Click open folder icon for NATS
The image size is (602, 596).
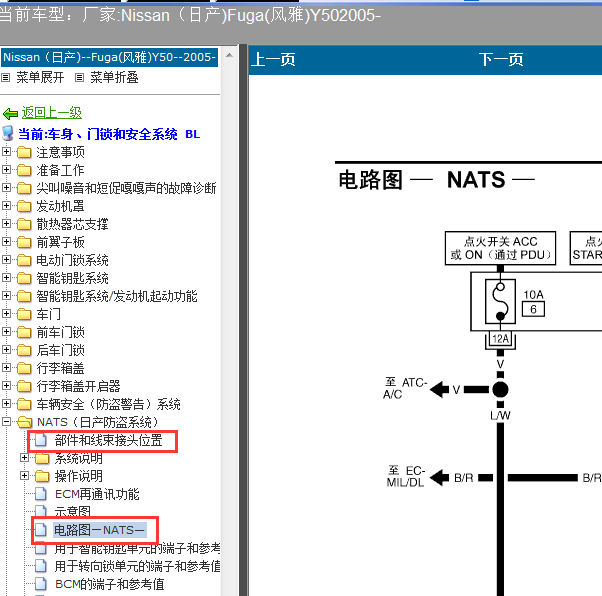(25, 422)
